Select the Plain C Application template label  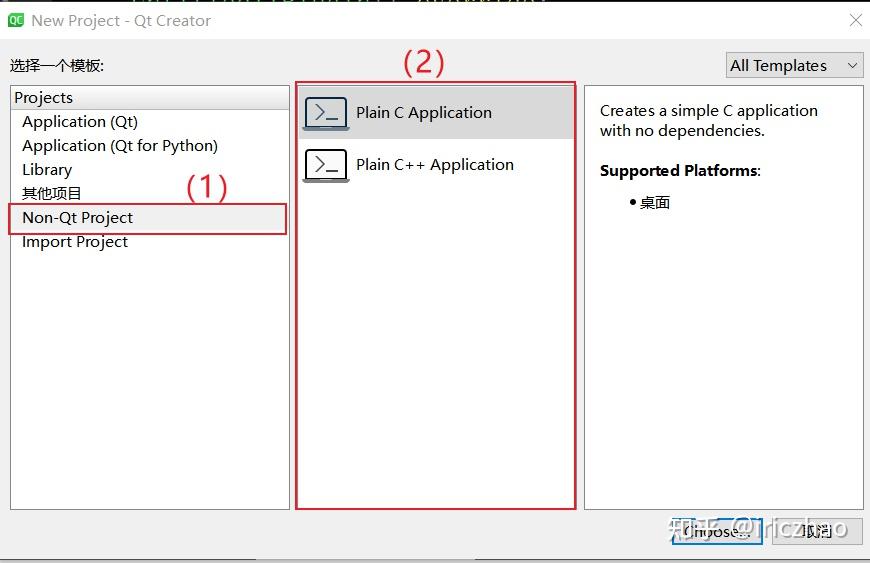[424, 113]
